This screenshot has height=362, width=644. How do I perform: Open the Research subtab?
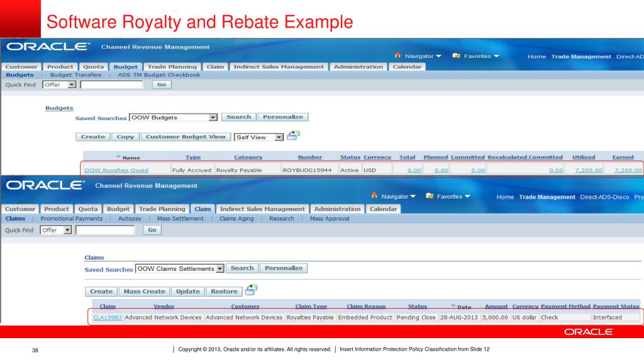282,219
